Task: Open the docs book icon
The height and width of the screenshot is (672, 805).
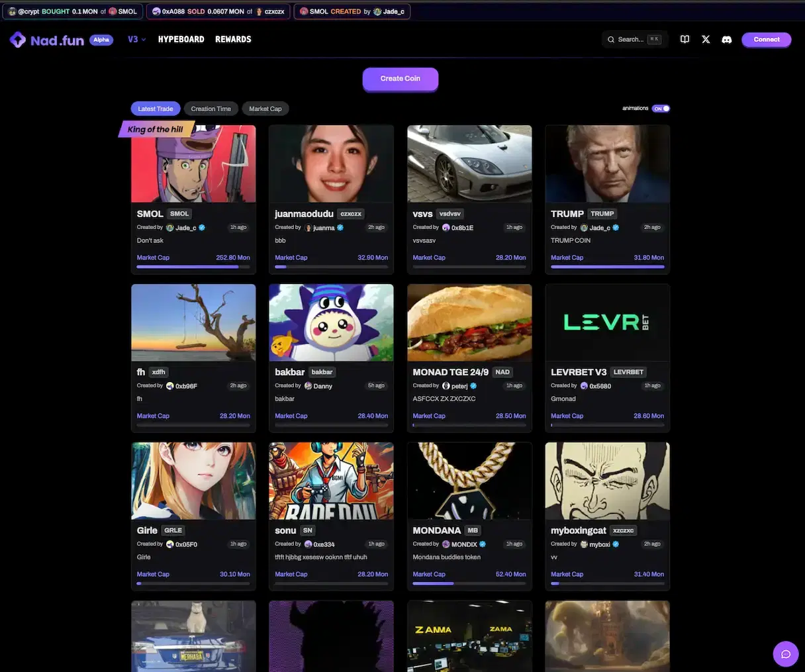Action: pos(685,40)
